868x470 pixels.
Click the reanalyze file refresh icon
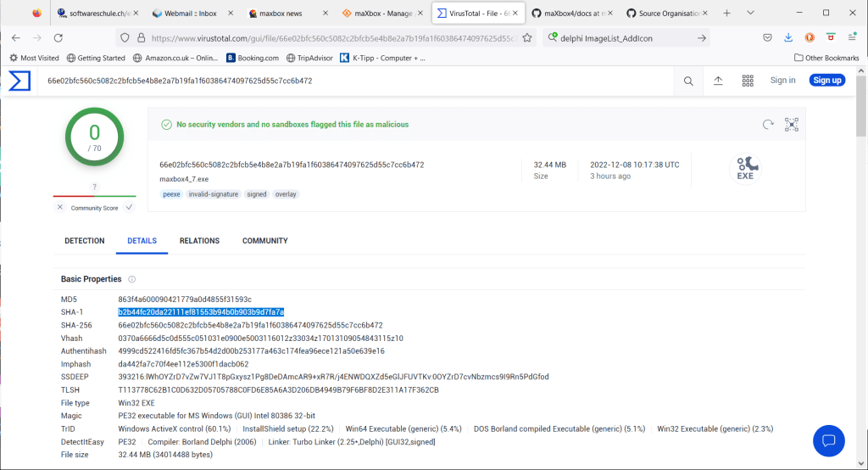point(768,124)
